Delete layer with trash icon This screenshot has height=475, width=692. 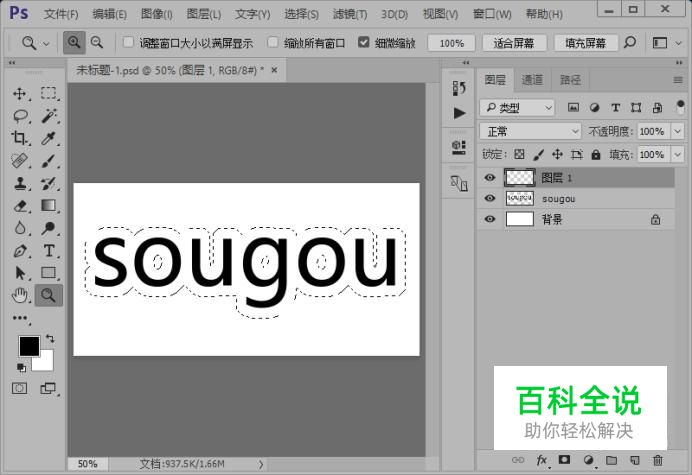pos(658,460)
